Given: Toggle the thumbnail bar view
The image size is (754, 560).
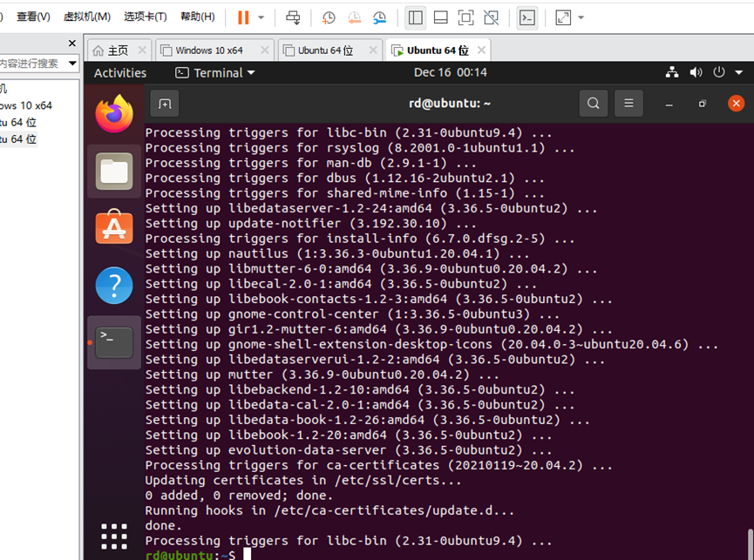Looking at the screenshot, I should coord(440,17).
